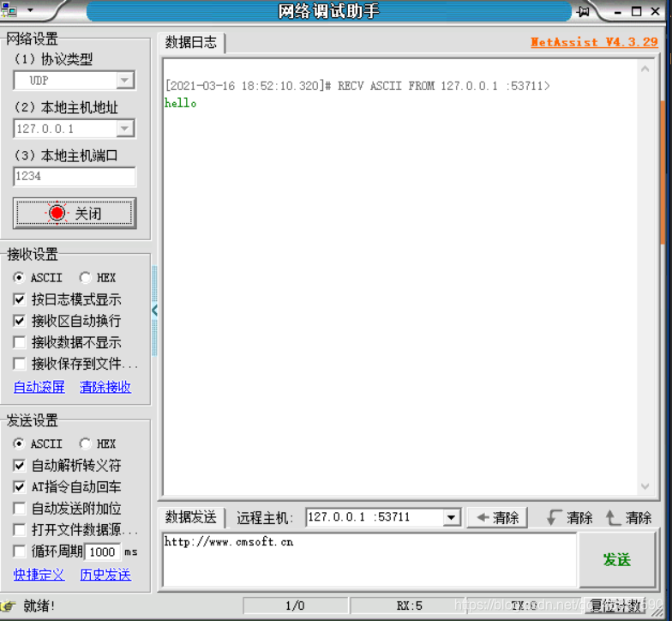Close the NetAssist window
The width and height of the screenshot is (672, 621).
[x=655, y=12]
